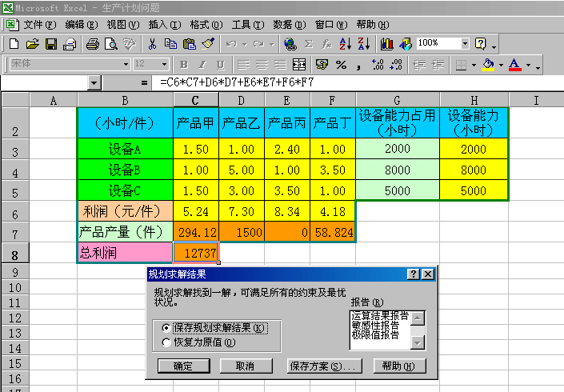
Task: Click the dialog's question mark help button
Action: click(x=414, y=274)
